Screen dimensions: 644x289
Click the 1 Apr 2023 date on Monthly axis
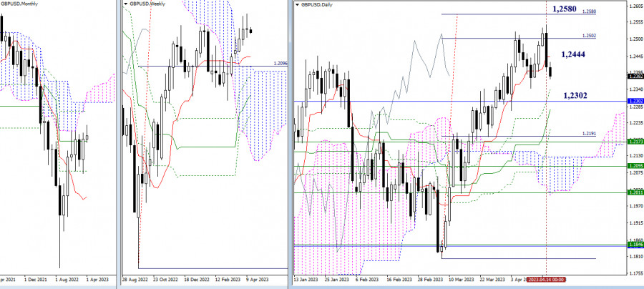97,280
